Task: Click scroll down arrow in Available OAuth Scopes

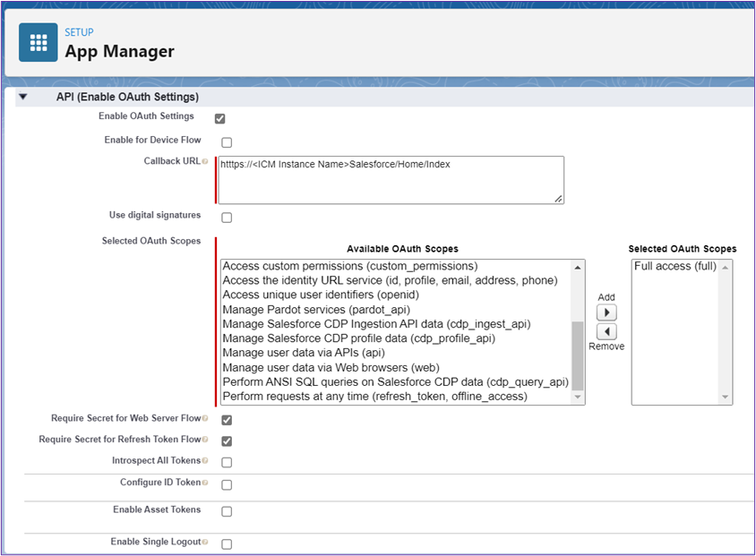Action: pyautogui.click(x=578, y=398)
